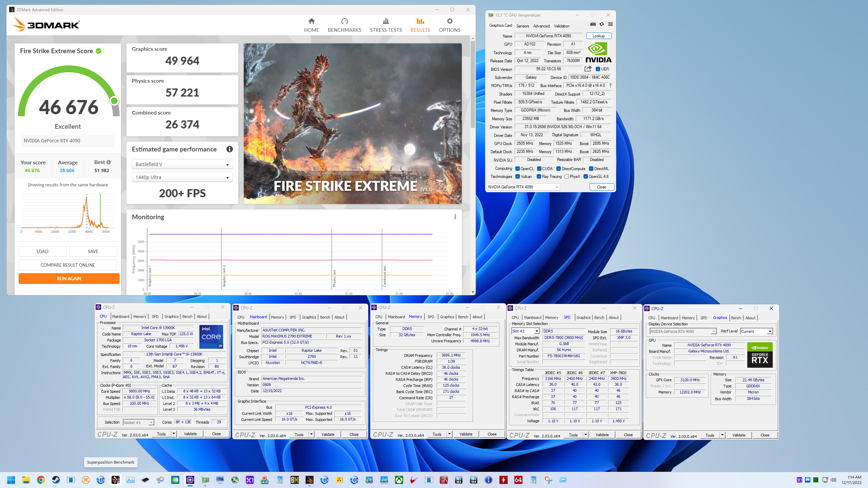Click the GPU-Z refresh icon
This screenshot has width=868, height=488.
click(601, 24)
